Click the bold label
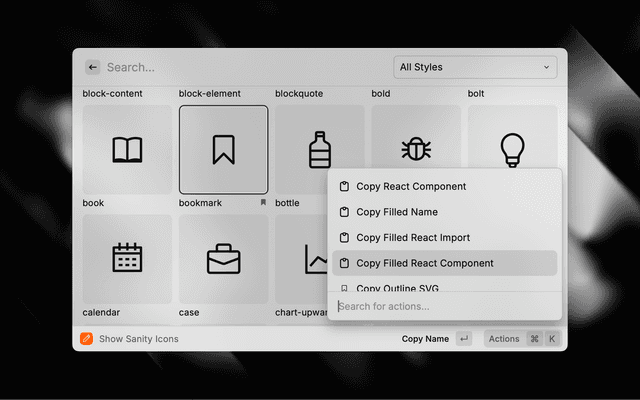This screenshot has height=400, width=640. tap(381, 93)
